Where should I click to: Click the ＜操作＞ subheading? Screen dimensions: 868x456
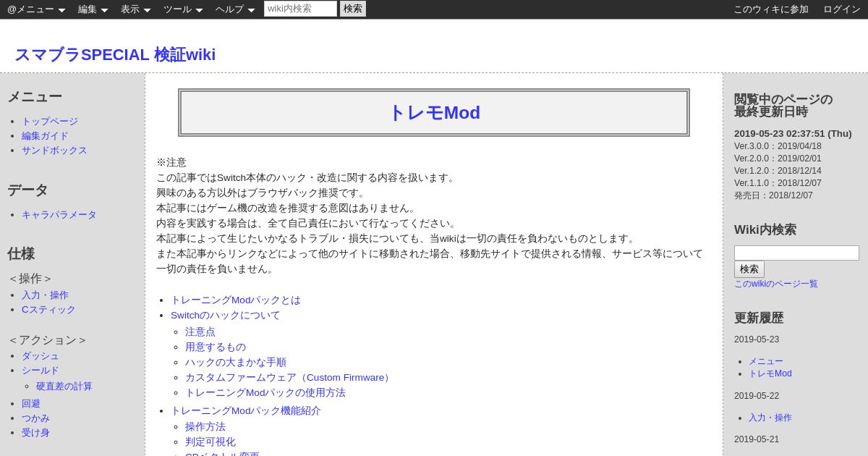30,279
